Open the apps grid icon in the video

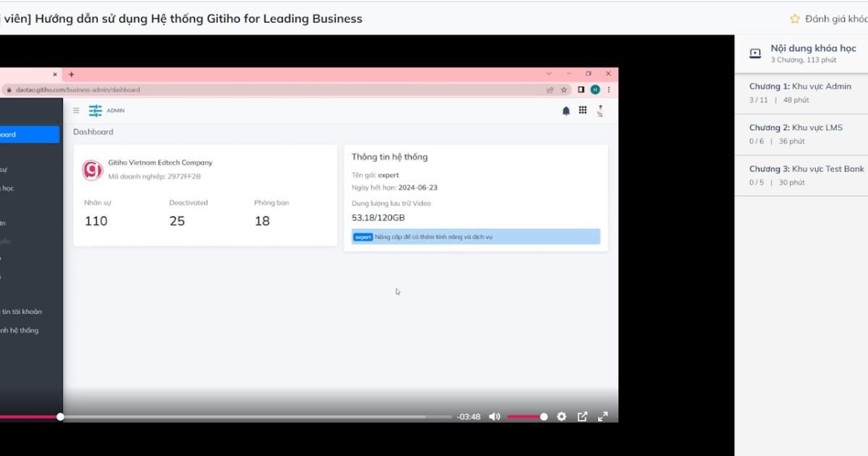click(582, 111)
